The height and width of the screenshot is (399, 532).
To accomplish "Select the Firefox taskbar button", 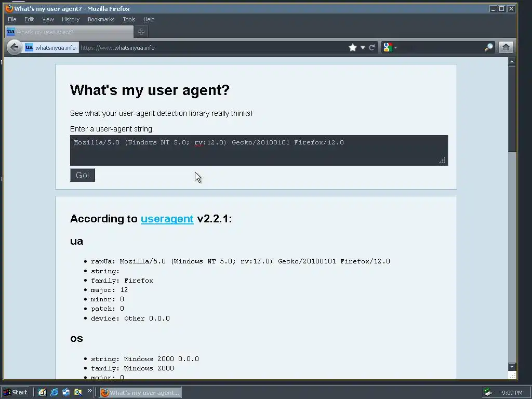I will [x=140, y=393].
